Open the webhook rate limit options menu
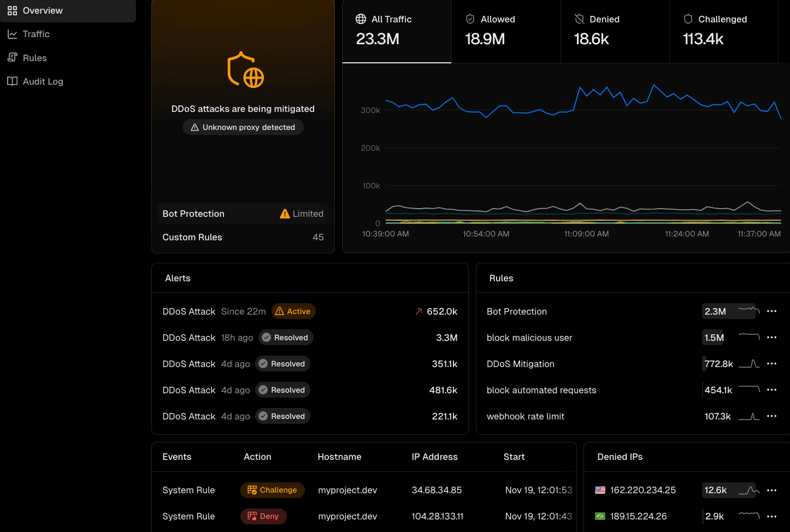 click(772, 416)
